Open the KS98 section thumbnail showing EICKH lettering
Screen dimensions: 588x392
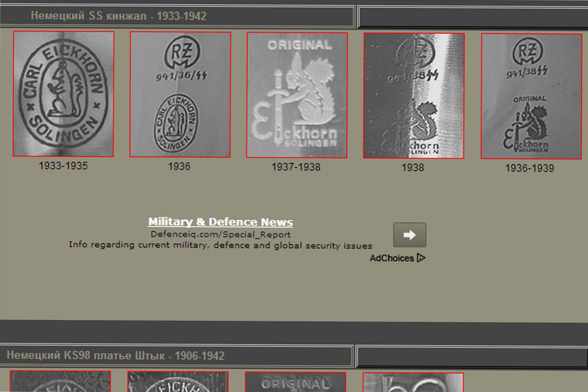pos(178,382)
